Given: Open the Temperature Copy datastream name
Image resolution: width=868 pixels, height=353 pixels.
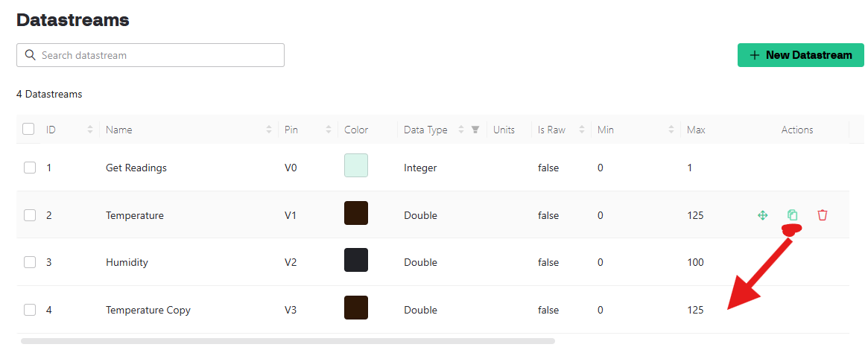Looking at the screenshot, I should (148, 310).
